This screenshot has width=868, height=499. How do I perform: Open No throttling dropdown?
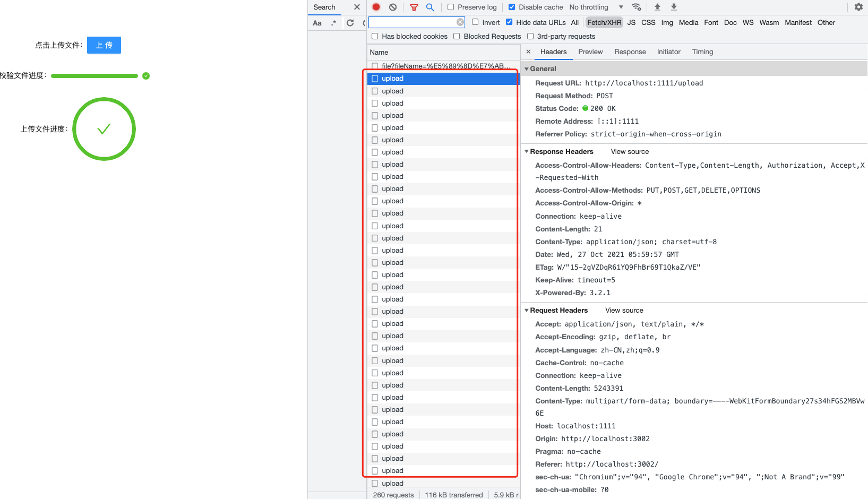(596, 7)
